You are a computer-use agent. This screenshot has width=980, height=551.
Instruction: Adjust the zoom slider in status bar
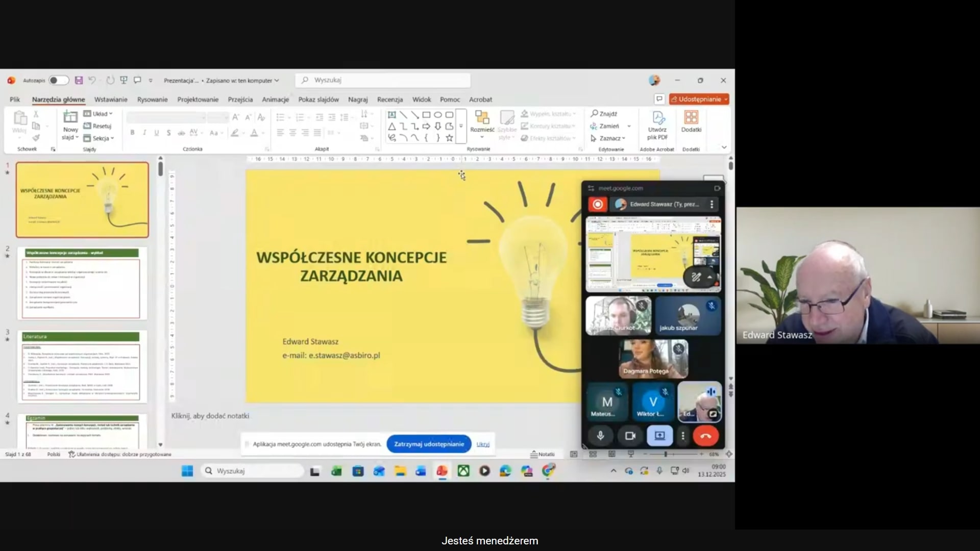click(666, 454)
